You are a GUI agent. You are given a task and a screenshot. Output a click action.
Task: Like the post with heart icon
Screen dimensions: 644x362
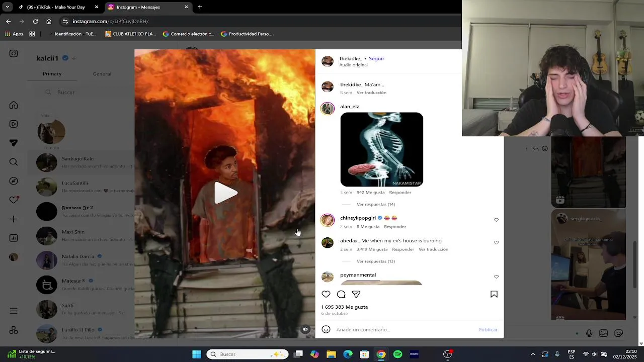(326, 294)
